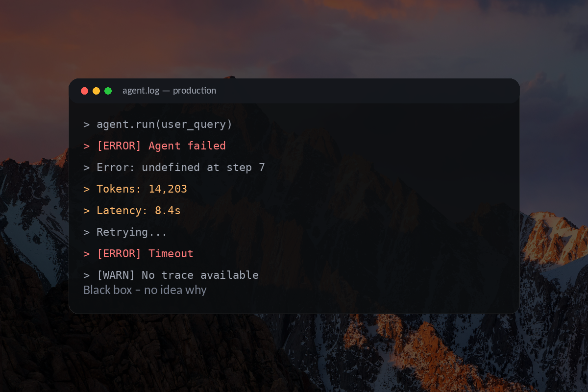
Task: Toggle the [ERROR] Timeout log entry
Action: (x=145, y=253)
